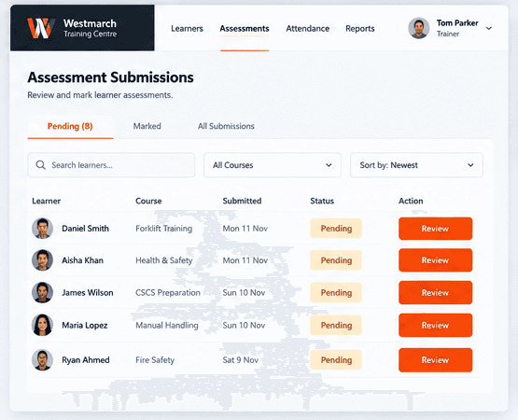Select the learner name James Wilson
The height and width of the screenshot is (420, 518).
[88, 293]
